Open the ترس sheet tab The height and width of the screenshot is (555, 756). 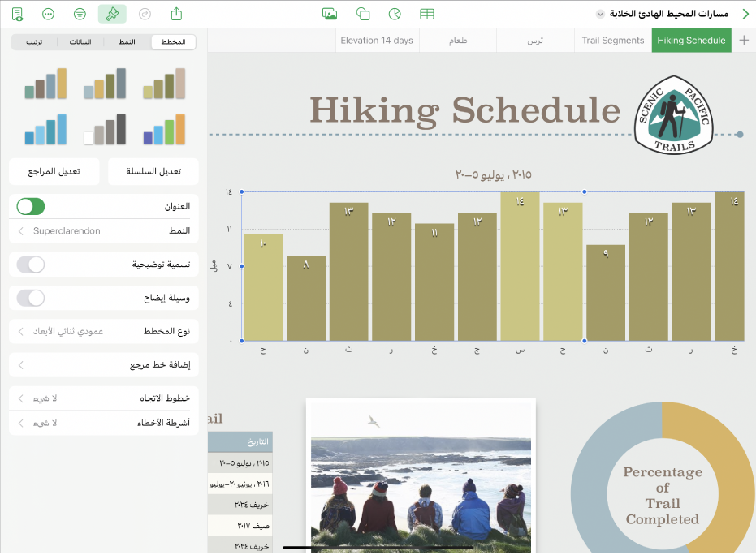point(535,41)
